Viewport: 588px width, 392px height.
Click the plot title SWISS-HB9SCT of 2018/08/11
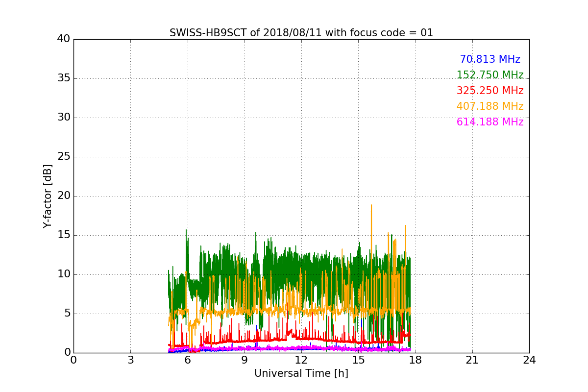click(301, 33)
